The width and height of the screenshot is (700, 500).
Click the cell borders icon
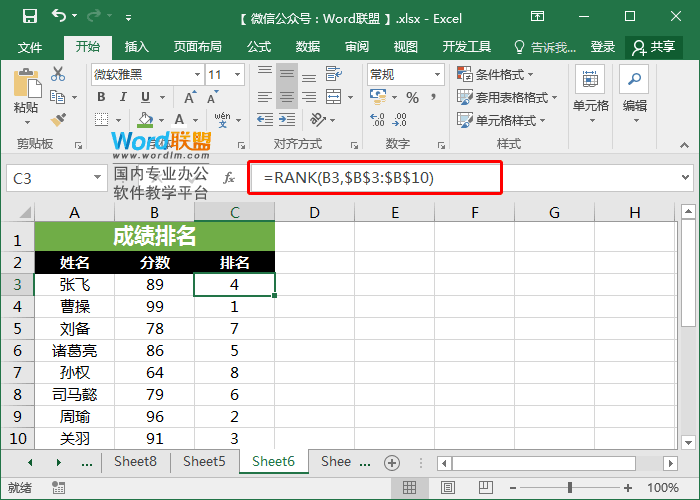coord(102,120)
